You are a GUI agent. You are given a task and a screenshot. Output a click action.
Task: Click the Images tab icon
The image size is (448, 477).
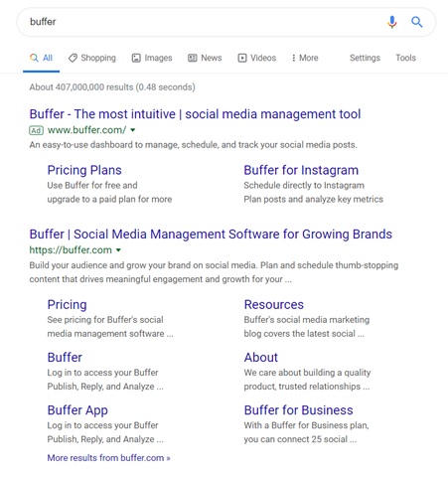[x=136, y=58]
